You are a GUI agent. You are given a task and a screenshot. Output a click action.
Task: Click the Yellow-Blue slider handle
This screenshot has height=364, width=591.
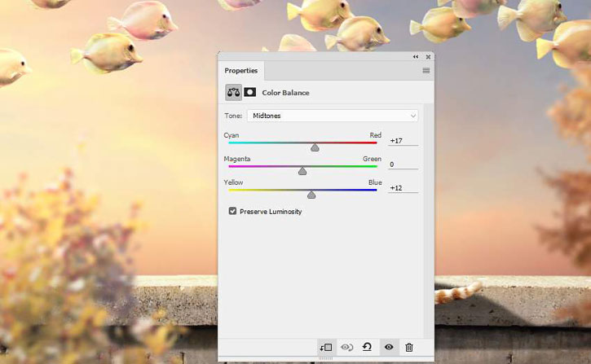[x=311, y=195]
